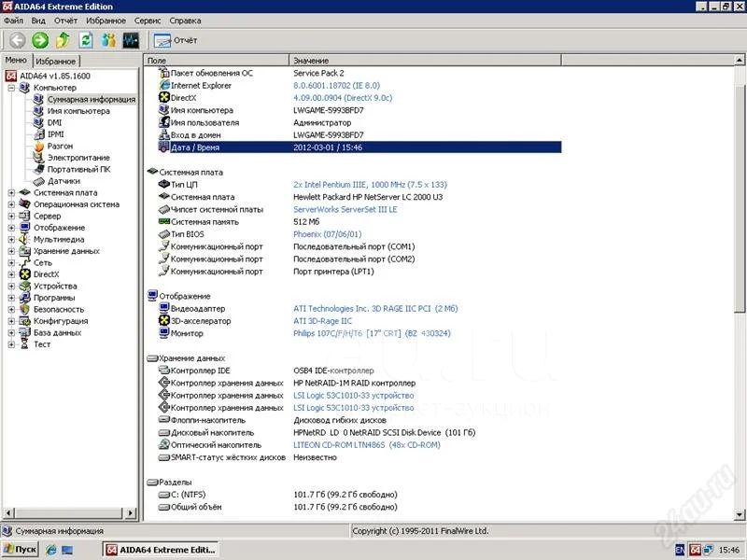Select Портативный ПК in the tree

[78, 170]
